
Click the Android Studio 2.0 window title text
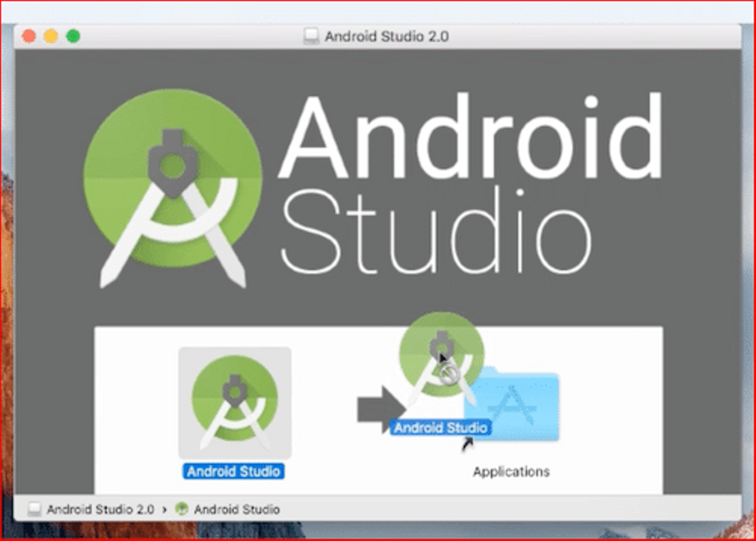pos(387,37)
